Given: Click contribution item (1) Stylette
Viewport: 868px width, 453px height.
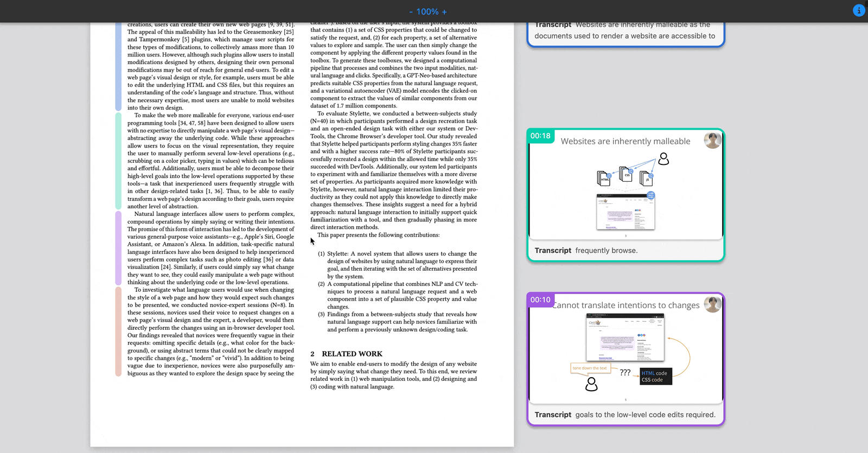Looking at the screenshot, I should click(397, 265).
